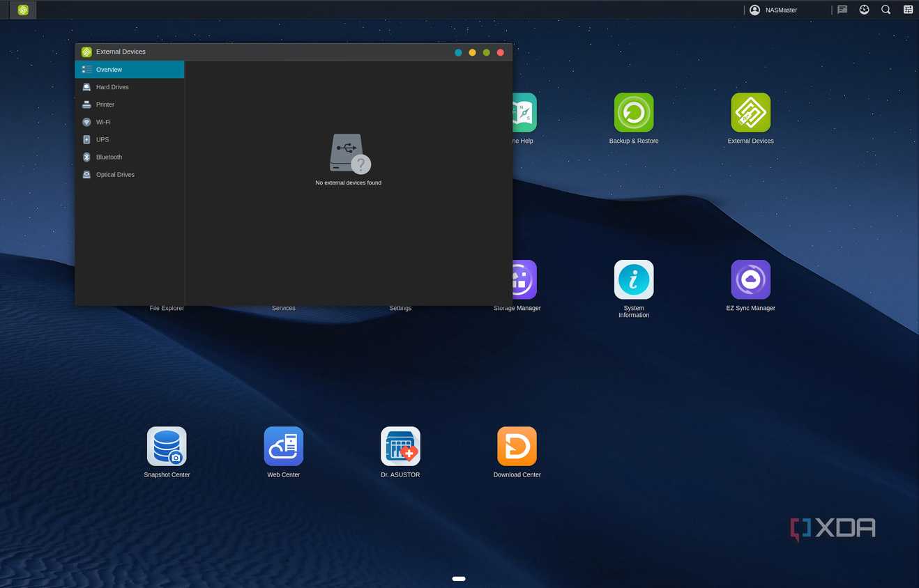Click the File Explorer desktop label
This screenshot has height=588, width=919.
[167, 308]
